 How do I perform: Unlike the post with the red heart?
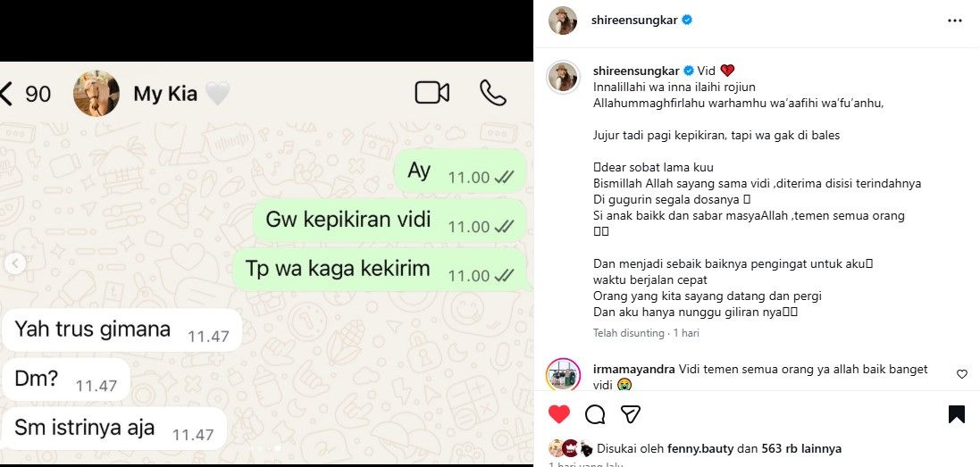click(x=558, y=414)
